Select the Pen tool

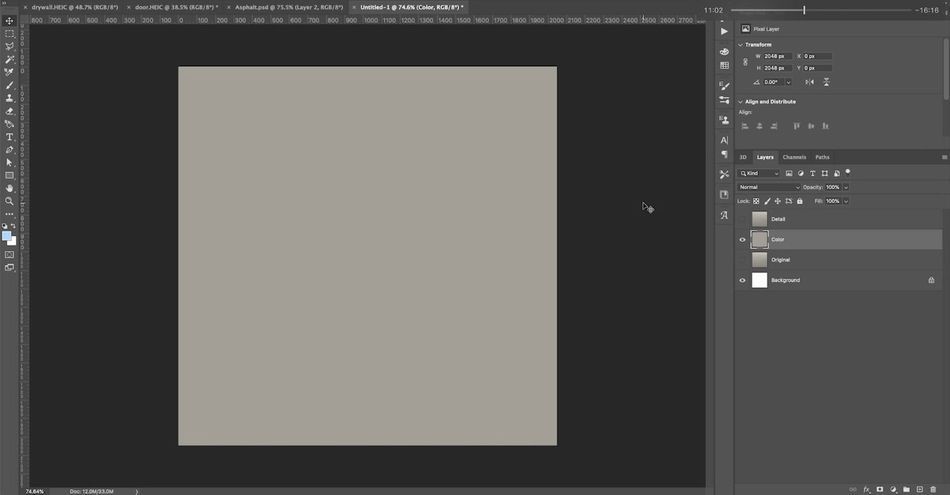click(x=9, y=150)
